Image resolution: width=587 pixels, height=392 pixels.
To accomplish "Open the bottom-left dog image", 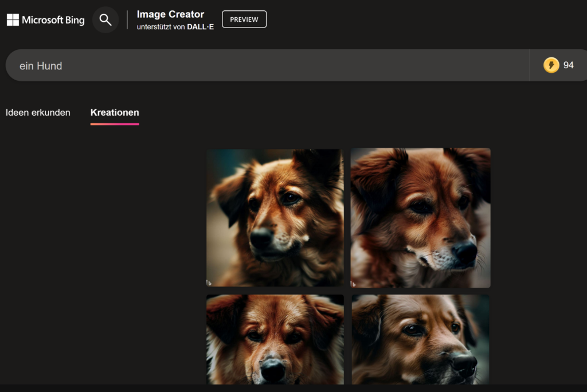I will [275, 339].
